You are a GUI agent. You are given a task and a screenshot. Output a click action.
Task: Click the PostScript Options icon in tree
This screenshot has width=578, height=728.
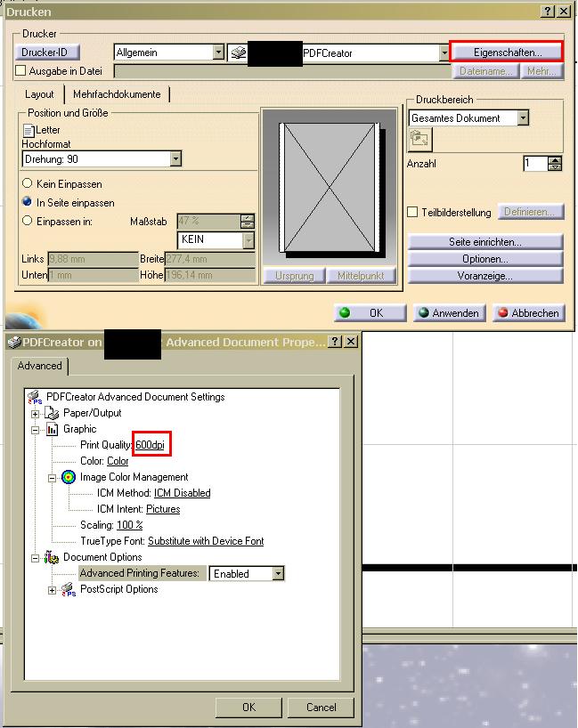[x=69, y=590]
